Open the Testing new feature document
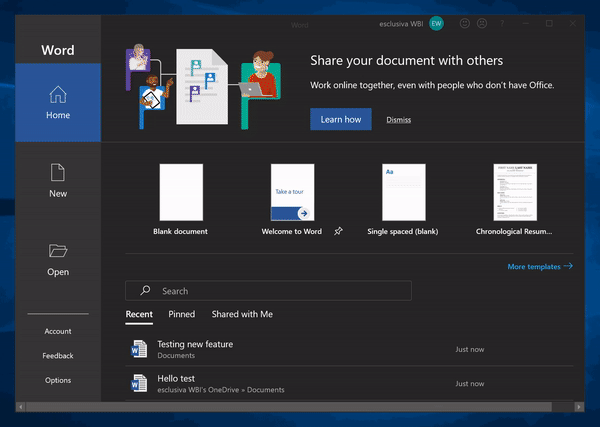Viewport: 600px width, 427px height. click(x=349, y=349)
